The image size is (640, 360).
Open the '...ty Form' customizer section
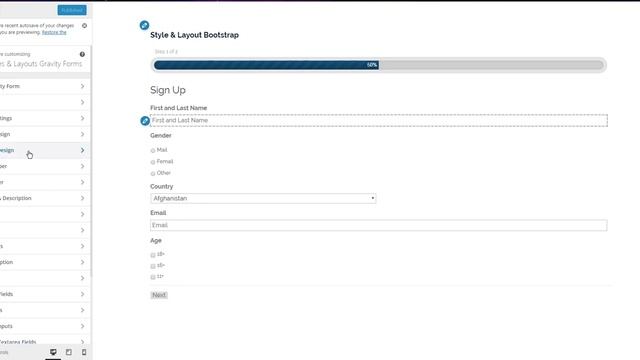45,87
